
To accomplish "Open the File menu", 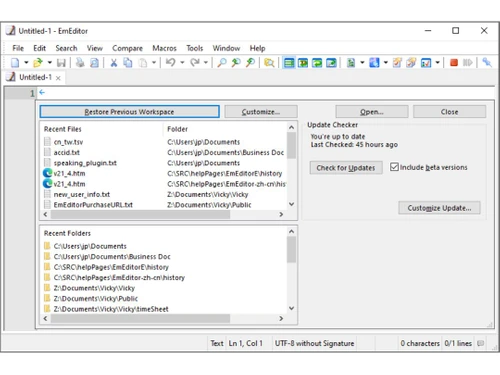I will point(18,48).
